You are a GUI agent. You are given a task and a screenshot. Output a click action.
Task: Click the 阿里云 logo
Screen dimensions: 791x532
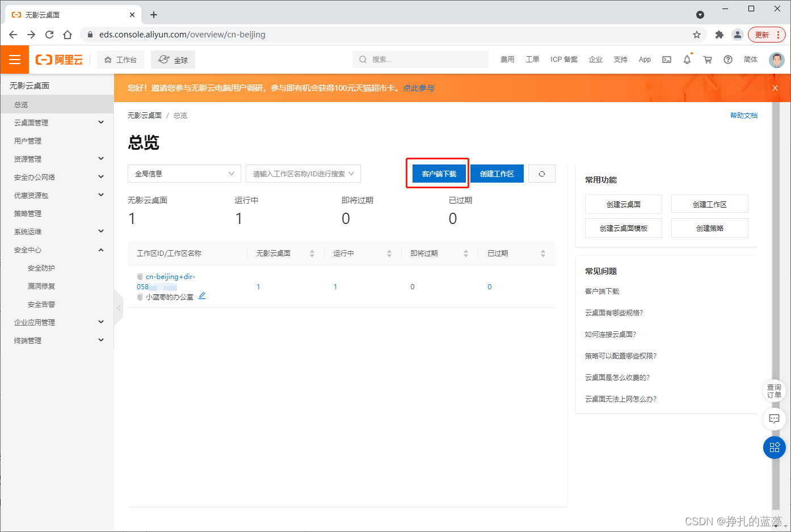pos(59,60)
